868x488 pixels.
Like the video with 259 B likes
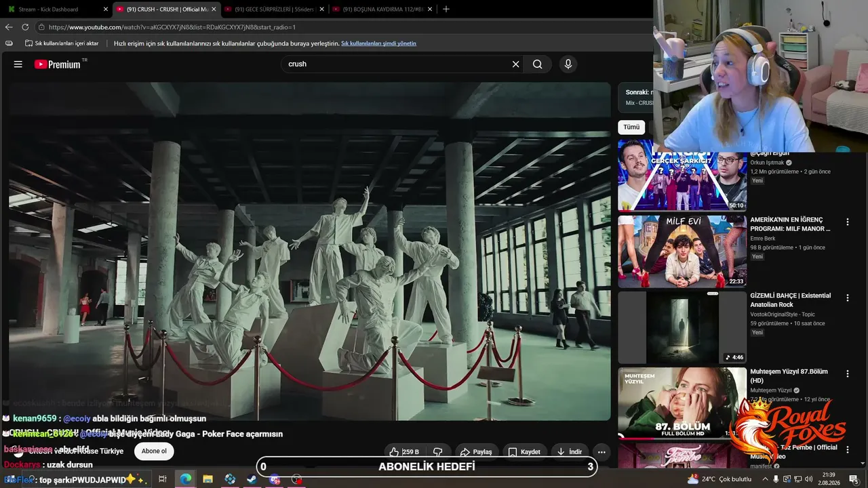(404, 452)
